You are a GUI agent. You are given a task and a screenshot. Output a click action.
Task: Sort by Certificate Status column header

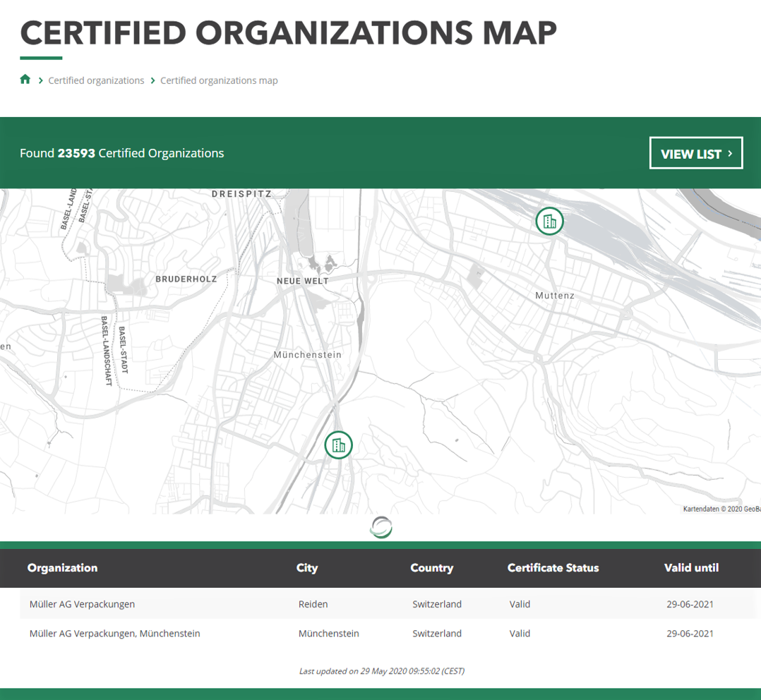[553, 568]
